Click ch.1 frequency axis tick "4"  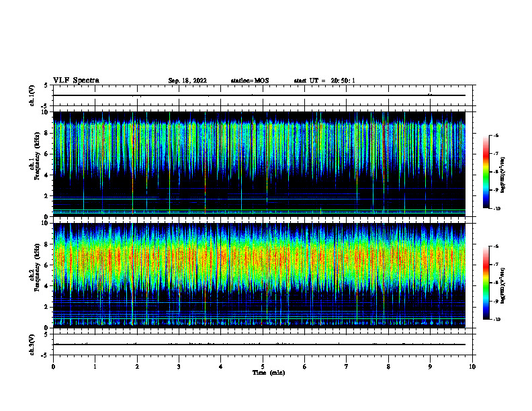pos(46,175)
